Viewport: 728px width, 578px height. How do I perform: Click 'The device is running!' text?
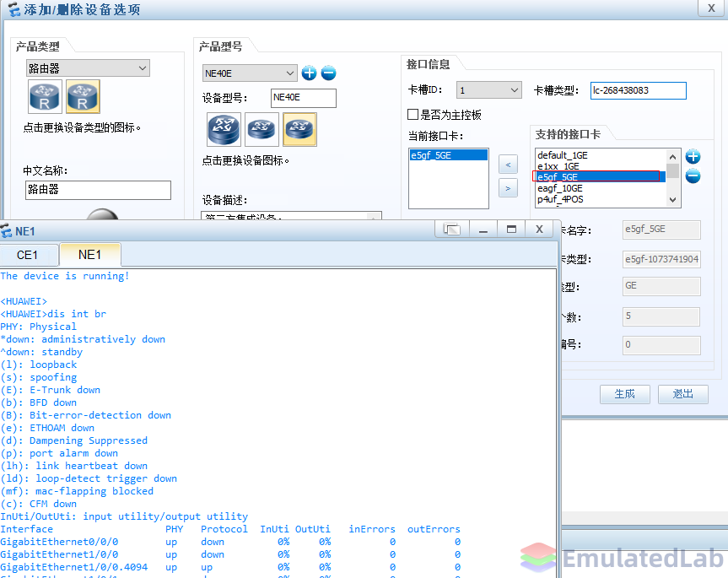pyautogui.click(x=65, y=276)
